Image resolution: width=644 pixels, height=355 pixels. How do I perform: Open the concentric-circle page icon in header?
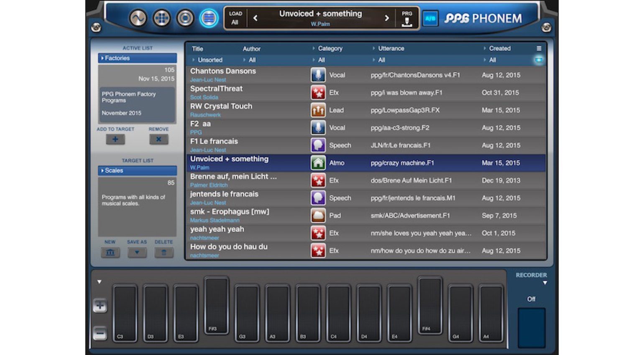coord(185,18)
